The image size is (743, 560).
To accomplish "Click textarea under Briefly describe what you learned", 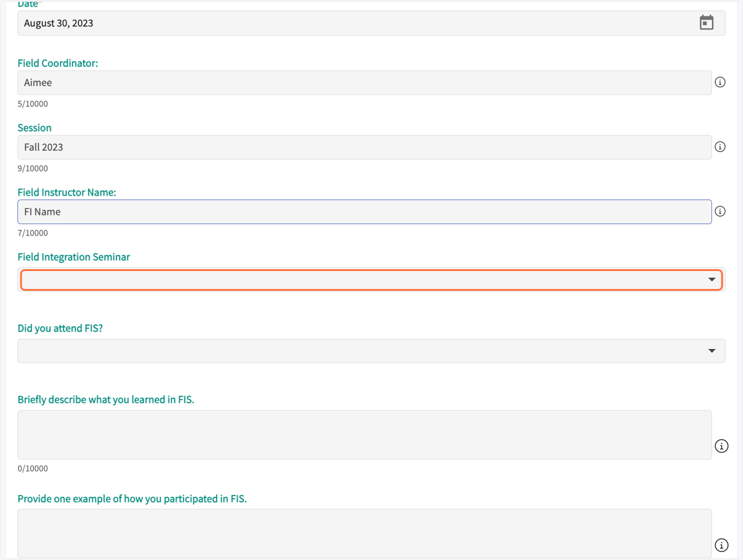I will click(365, 434).
